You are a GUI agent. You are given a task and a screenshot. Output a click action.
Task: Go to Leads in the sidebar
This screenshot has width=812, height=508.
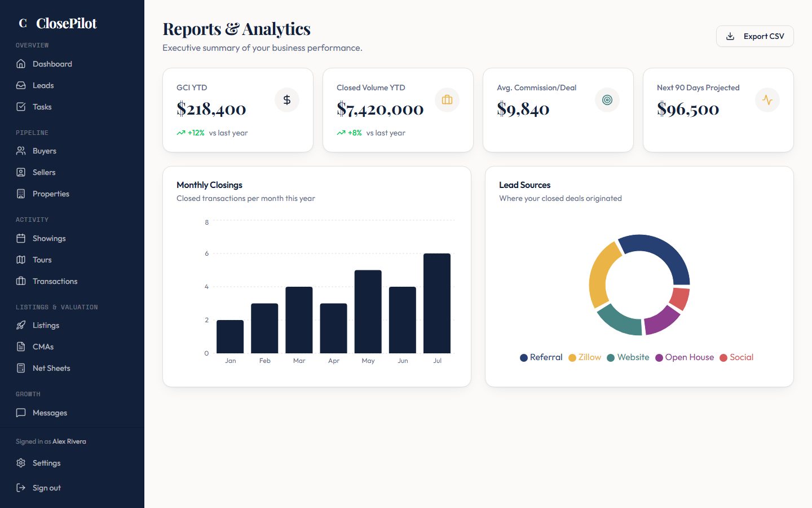[x=72, y=85]
